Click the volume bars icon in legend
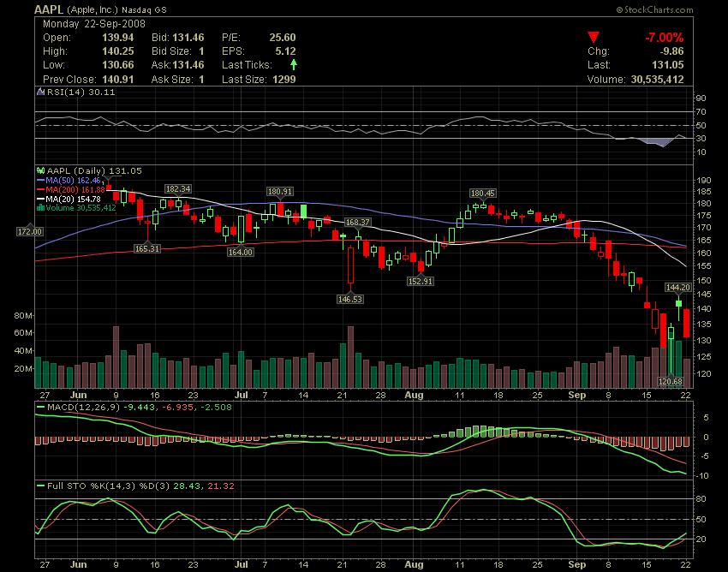Screen dimensions: 728x572 tap(41, 208)
